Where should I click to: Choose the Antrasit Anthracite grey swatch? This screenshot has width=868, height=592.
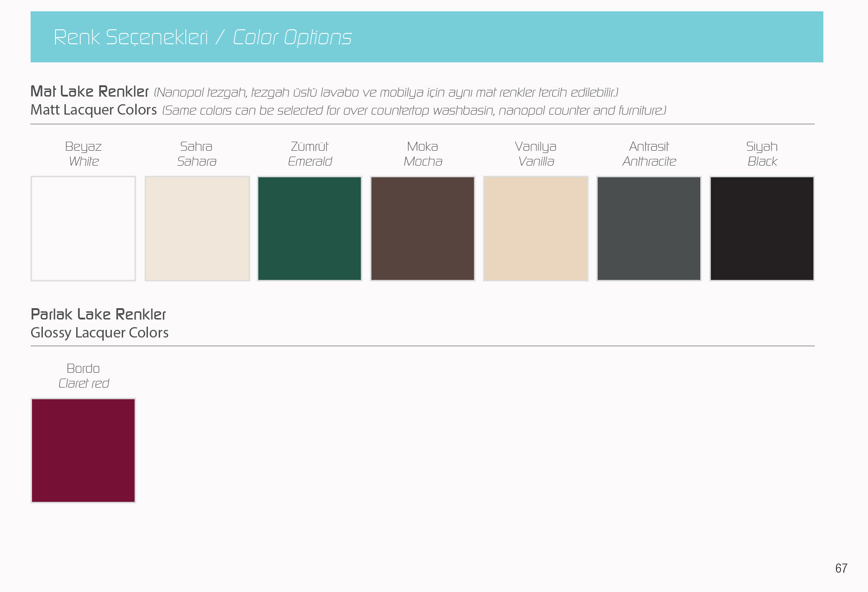[x=649, y=228]
